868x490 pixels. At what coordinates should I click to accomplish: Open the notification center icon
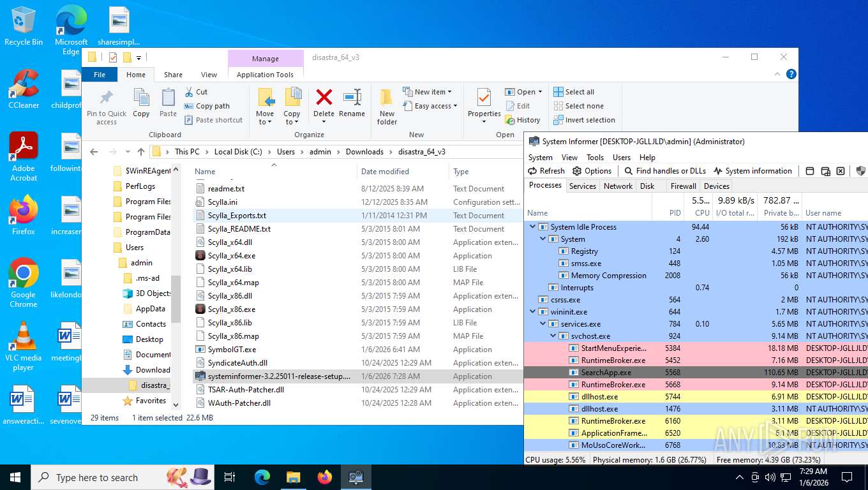pyautogui.click(x=847, y=477)
